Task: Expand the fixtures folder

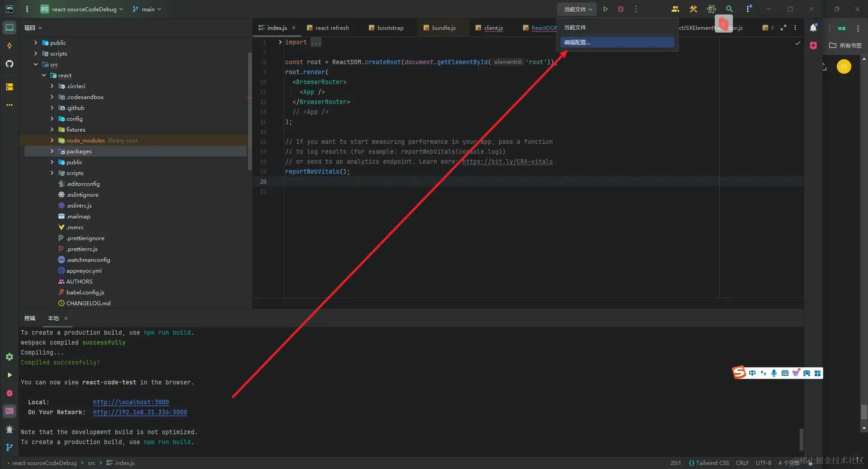Action: 52,130
